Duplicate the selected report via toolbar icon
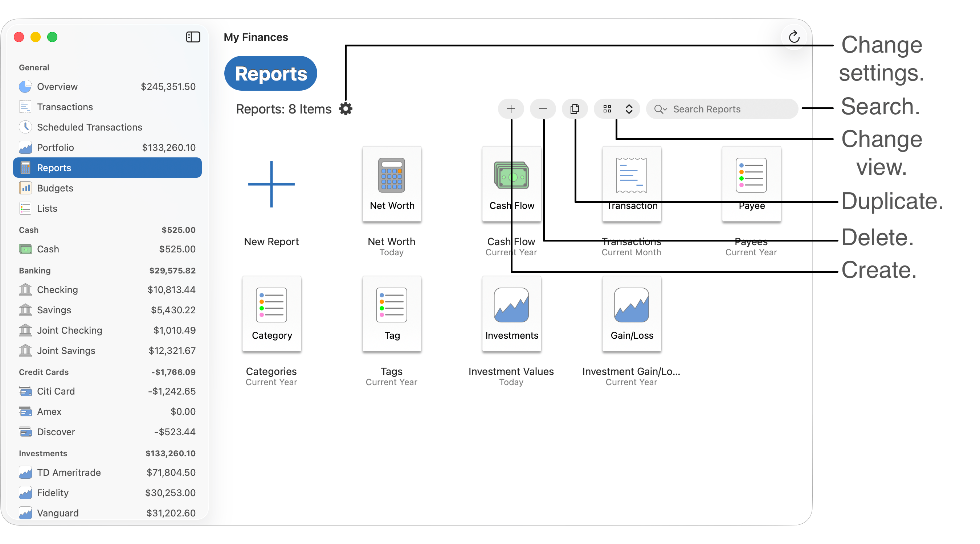 click(x=575, y=109)
